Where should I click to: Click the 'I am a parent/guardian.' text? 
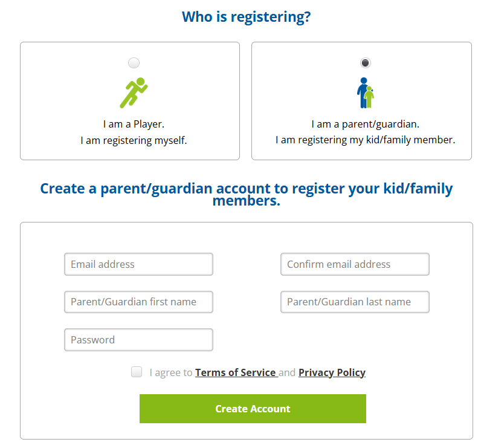(x=365, y=124)
